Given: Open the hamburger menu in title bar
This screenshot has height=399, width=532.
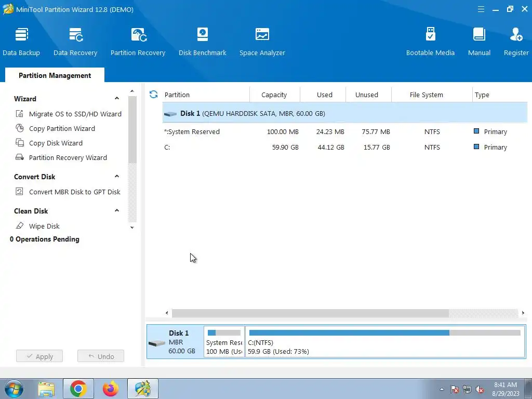Looking at the screenshot, I should (481, 9).
